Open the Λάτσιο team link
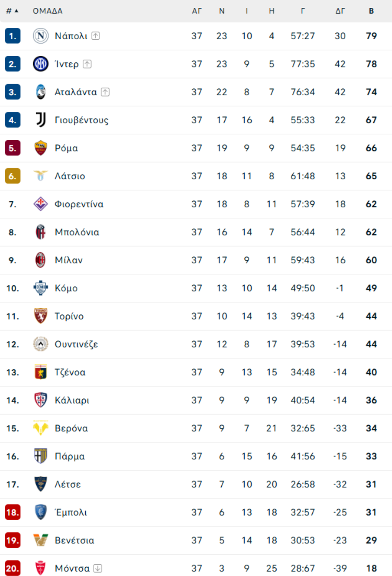The image size is (392, 576). [x=70, y=176]
